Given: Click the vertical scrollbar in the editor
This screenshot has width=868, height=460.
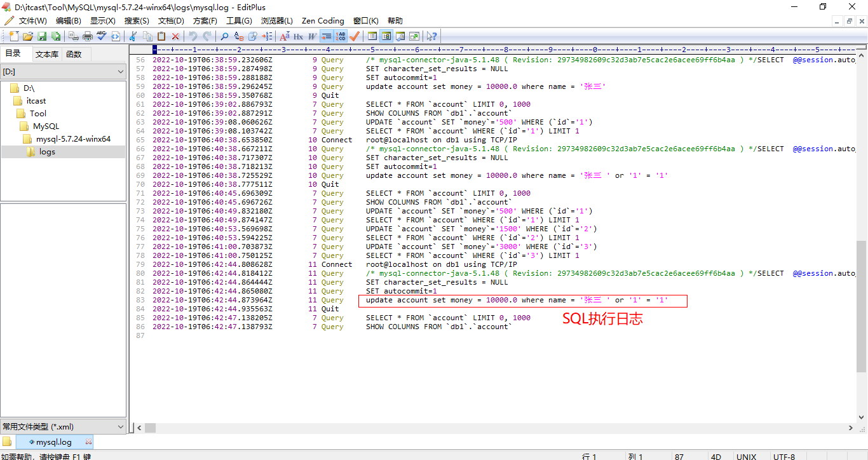Looking at the screenshot, I should pos(862,305).
